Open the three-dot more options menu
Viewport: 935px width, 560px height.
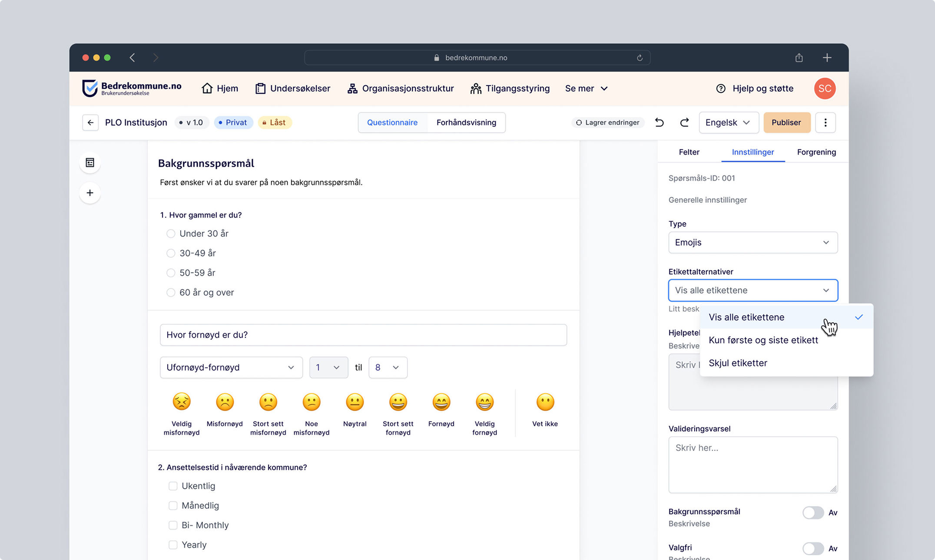[826, 122]
